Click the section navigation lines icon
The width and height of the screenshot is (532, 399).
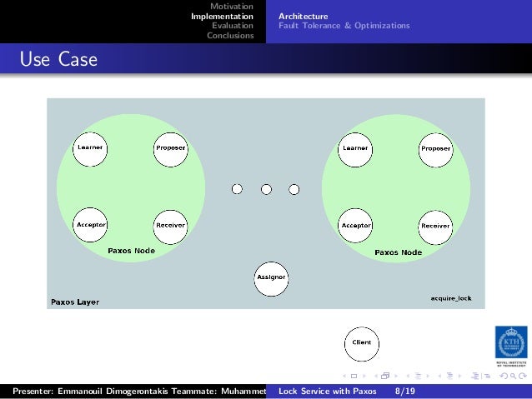[450, 376]
